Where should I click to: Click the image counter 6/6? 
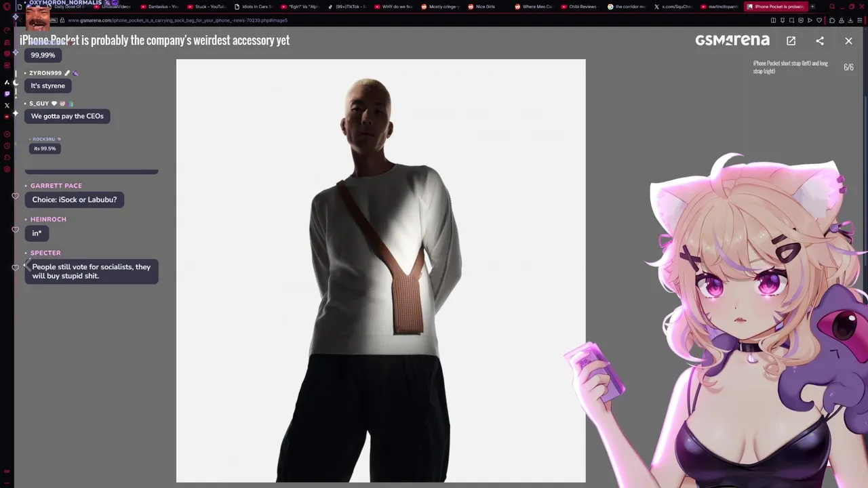tap(848, 67)
